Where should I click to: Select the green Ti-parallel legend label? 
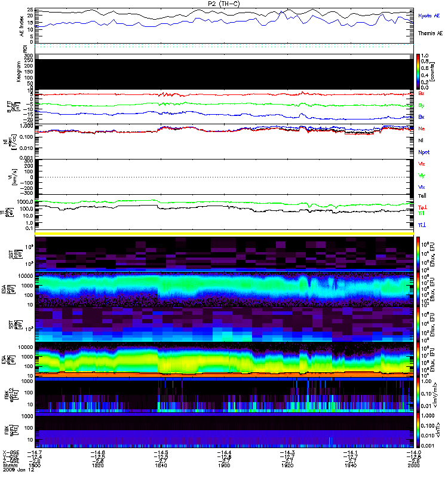(x=421, y=213)
